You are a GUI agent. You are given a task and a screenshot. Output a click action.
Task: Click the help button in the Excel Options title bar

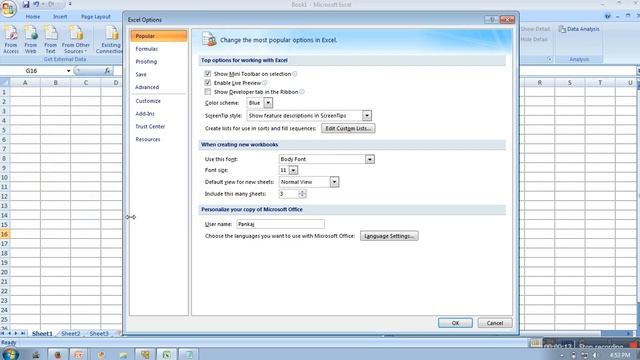(x=492, y=20)
